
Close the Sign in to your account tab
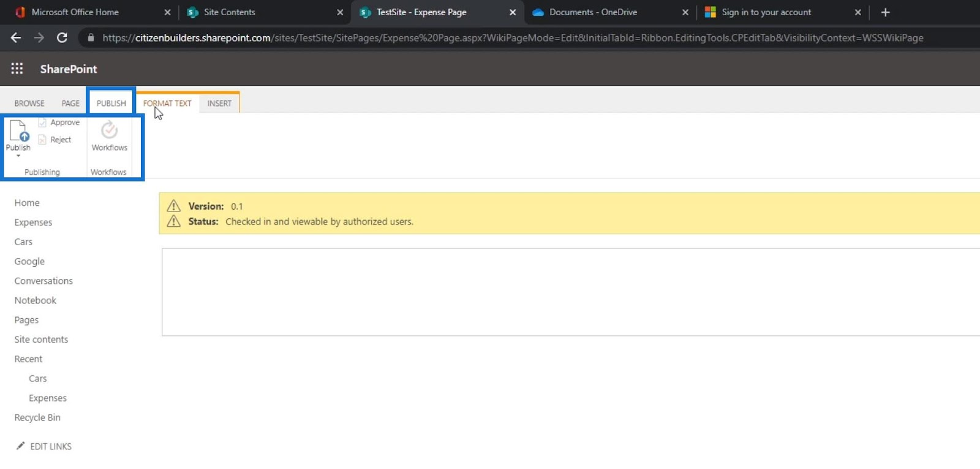point(858,12)
